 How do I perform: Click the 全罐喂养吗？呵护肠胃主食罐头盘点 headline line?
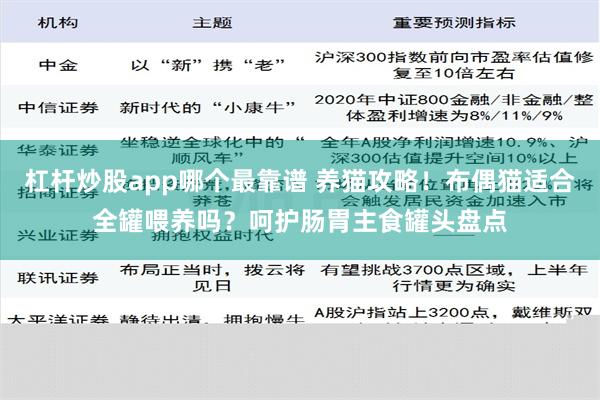pos(300,221)
